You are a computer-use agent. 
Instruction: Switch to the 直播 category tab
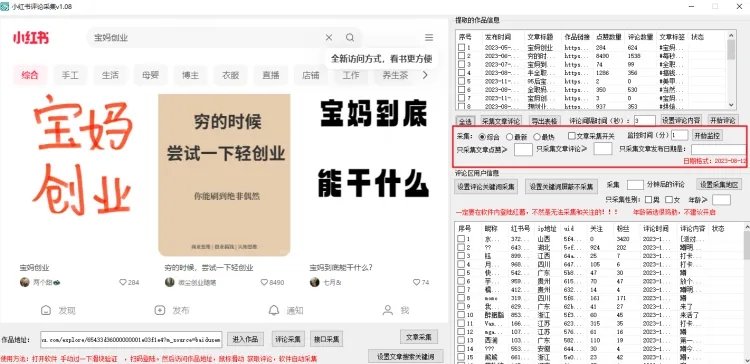(x=271, y=75)
